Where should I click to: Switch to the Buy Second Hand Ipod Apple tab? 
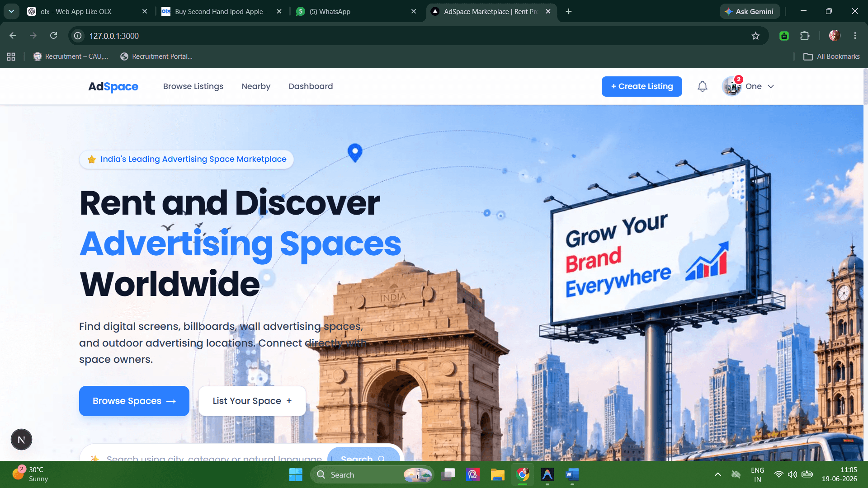[221, 11]
